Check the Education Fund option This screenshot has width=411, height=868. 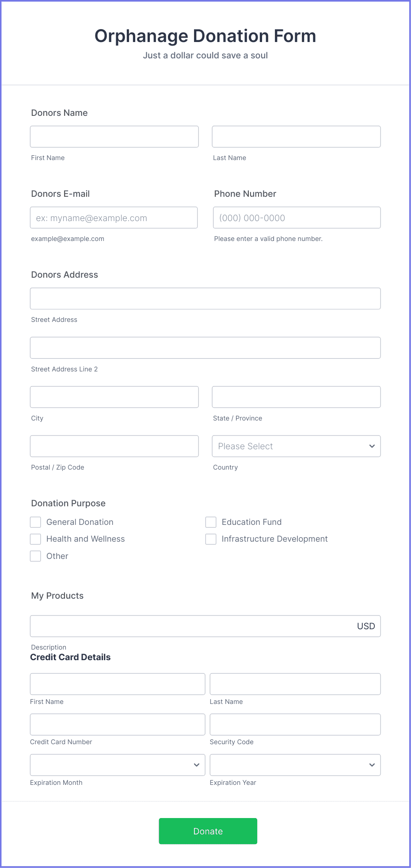[x=211, y=522]
